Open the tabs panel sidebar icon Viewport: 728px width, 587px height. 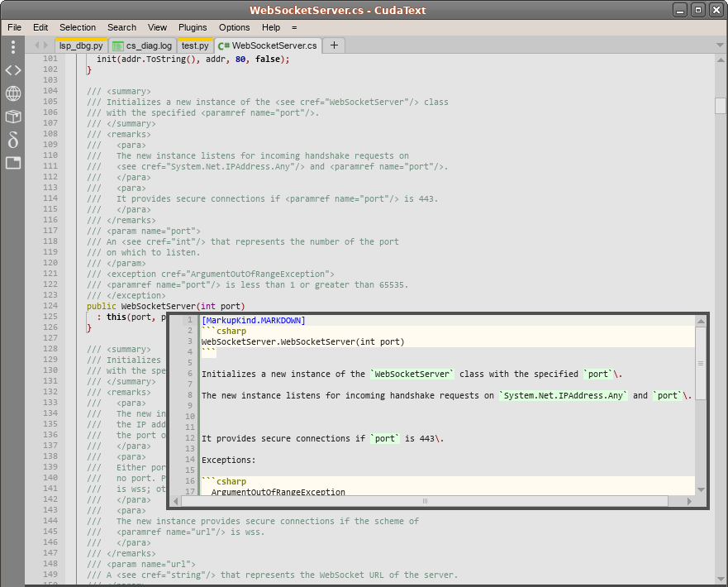coord(13,163)
